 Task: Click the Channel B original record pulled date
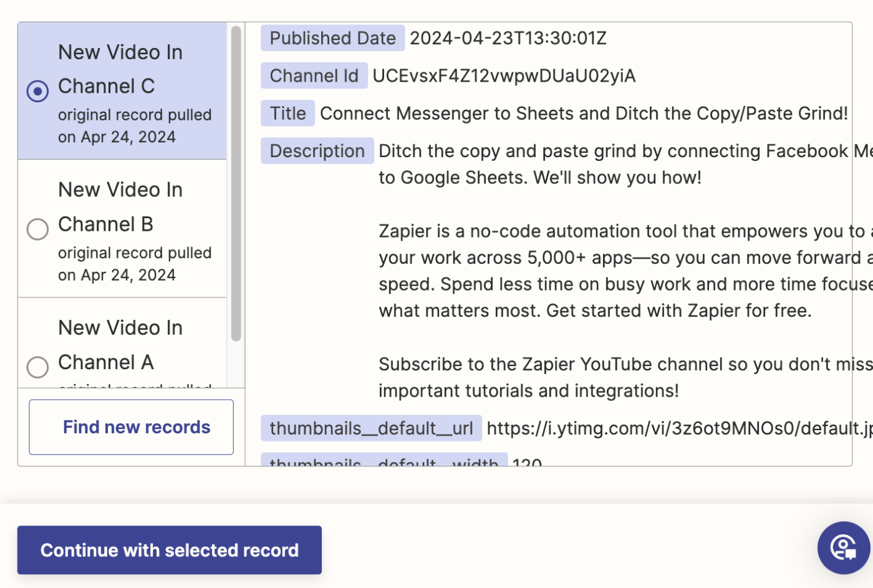(135, 264)
